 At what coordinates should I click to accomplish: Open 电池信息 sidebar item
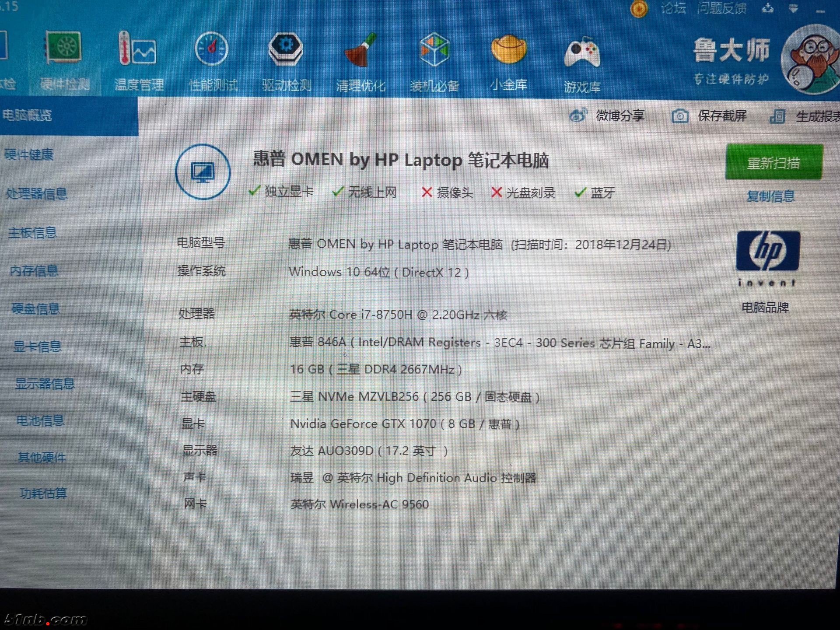point(40,421)
